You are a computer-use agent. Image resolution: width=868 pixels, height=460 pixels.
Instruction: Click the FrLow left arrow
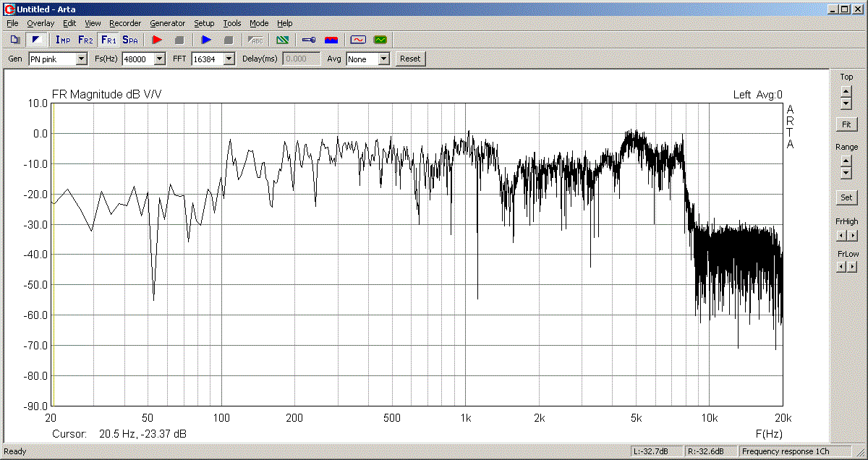[x=841, y=267]
